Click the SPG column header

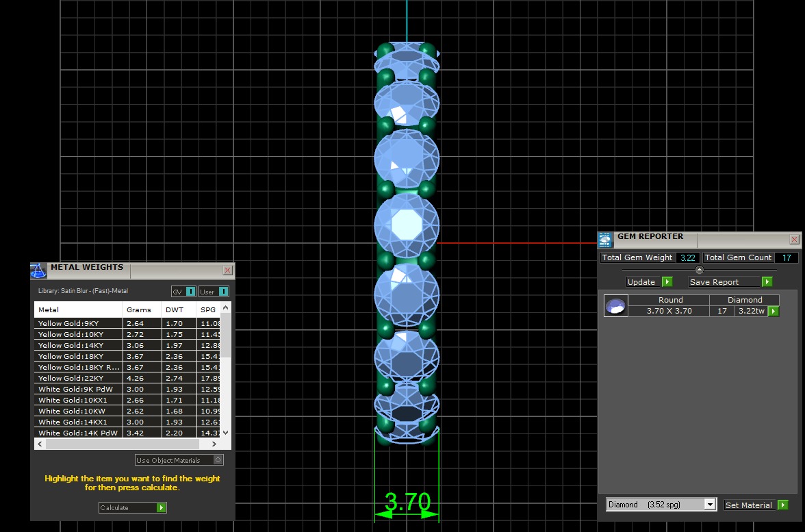tap(208, 309)
